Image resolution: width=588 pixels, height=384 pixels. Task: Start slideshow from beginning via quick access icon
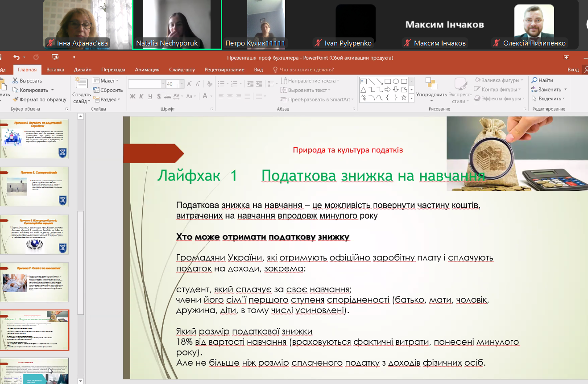click(x=55, y=58)
